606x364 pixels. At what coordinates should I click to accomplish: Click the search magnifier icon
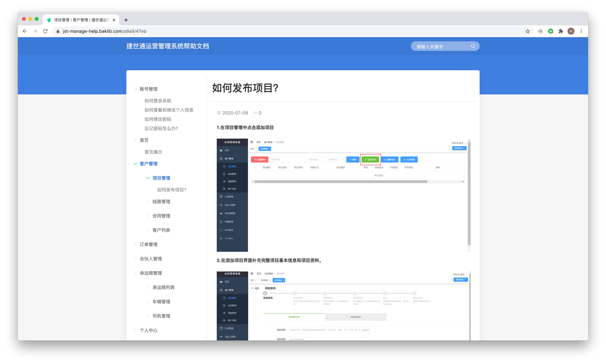point(473,46)
